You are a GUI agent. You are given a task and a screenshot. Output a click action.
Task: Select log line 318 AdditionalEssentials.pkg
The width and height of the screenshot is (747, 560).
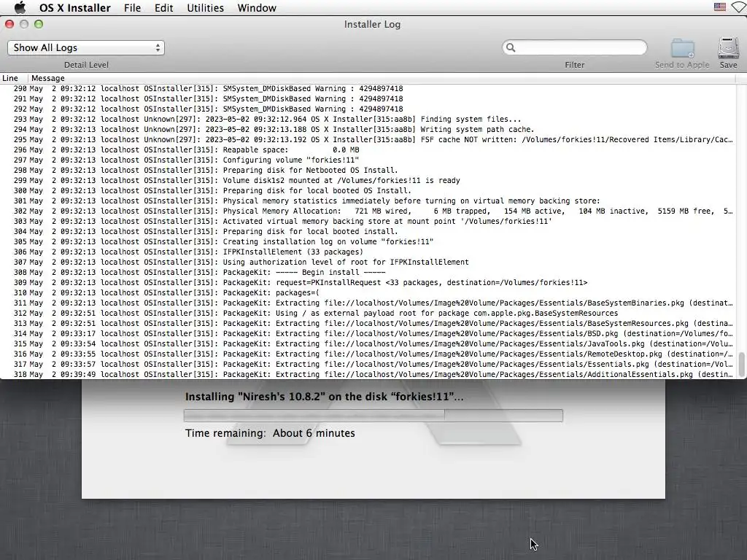(x=368, y=375)
